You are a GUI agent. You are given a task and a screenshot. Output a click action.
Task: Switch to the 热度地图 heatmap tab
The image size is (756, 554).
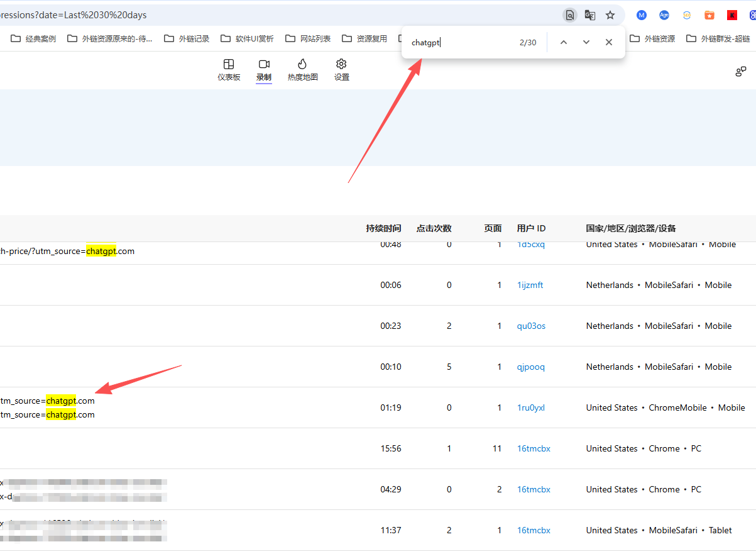point(302,70)
